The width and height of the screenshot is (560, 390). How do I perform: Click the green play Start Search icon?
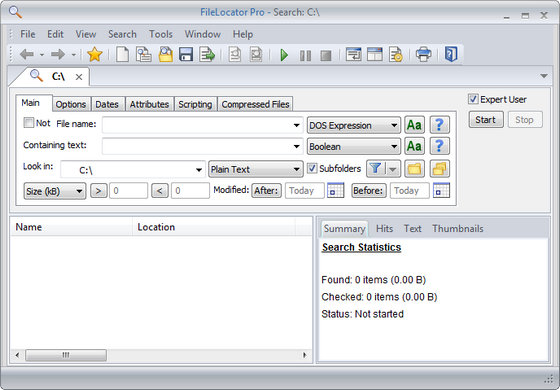284,55
